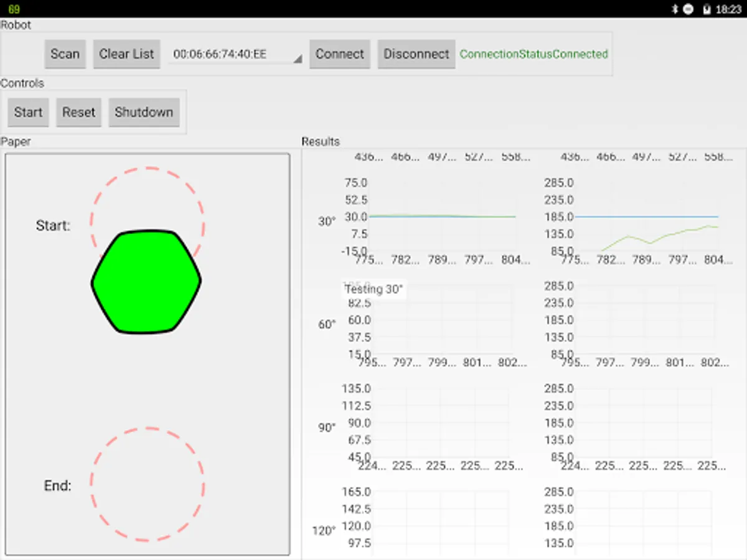Click the Scan button

65,54
